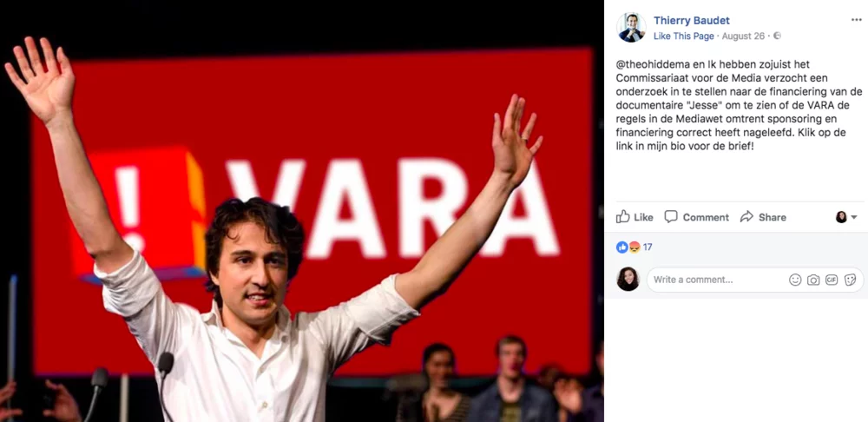868x422 pixels.
Task: Click the Like thumbs-up icon
Action: [622, 216]
